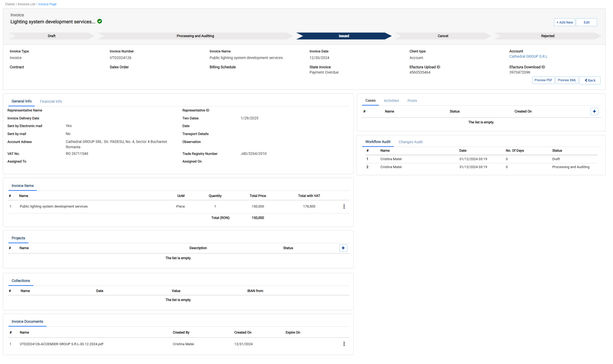Open the VTD2024126 PDF document entry
This screenshot has width=613, height=364.
click(61, 344)
